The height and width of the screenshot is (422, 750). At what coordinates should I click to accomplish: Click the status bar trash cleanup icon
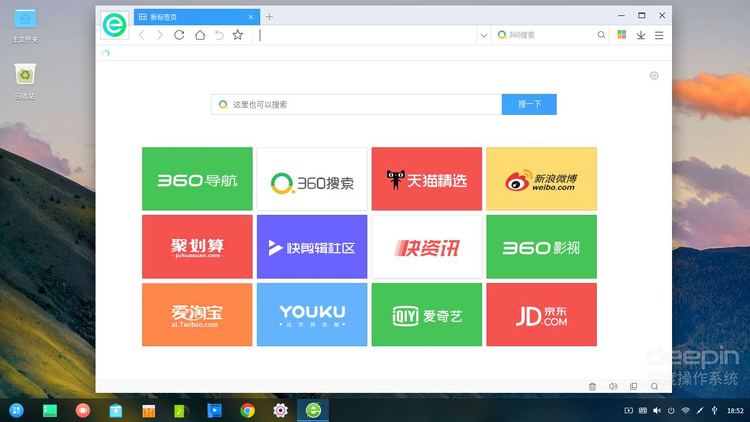pos(592,386)
